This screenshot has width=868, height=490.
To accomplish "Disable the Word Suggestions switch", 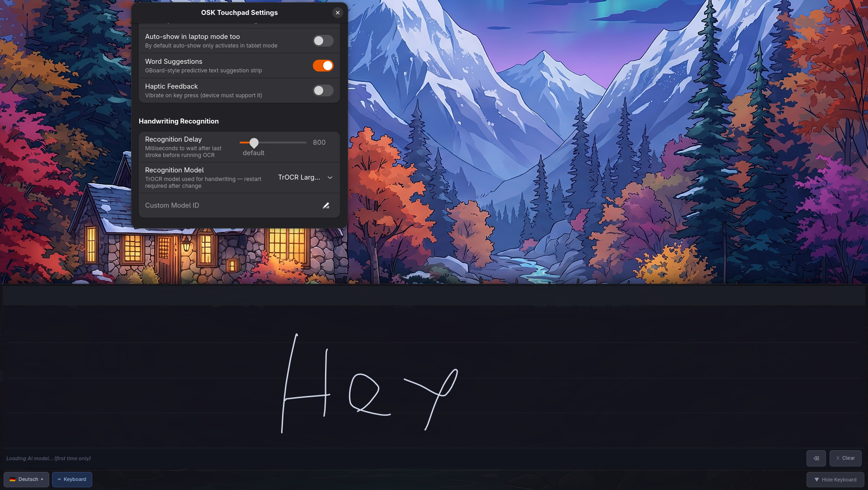I will click(323, 66).
